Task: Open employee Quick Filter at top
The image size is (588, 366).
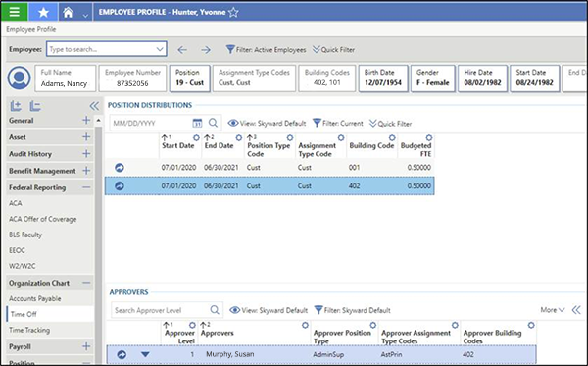Action: (333, 49)
